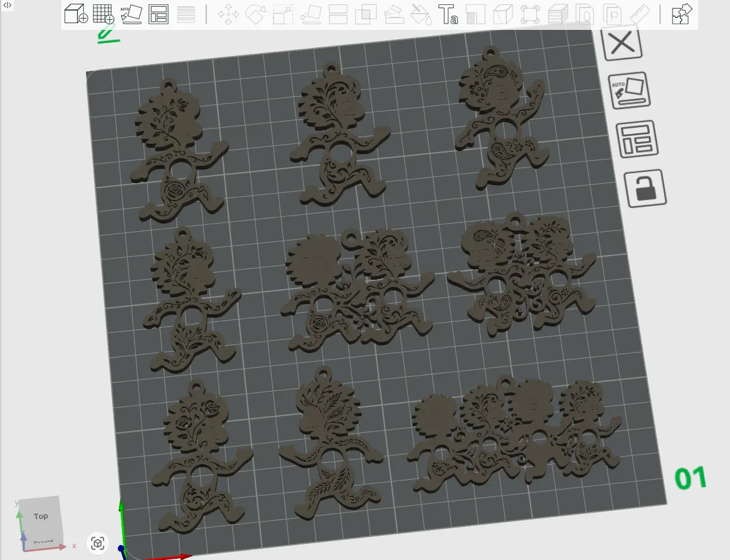Edit plate name with the green pencil
This screenshot has width=730, height=560.
click(108, 33)
